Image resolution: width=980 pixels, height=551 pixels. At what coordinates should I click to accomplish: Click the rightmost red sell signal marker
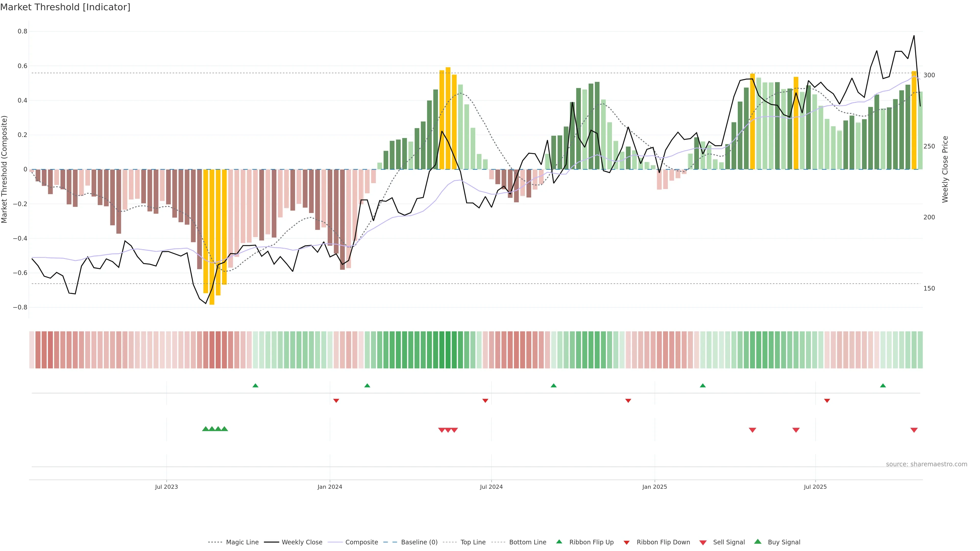tap(914, 430)
